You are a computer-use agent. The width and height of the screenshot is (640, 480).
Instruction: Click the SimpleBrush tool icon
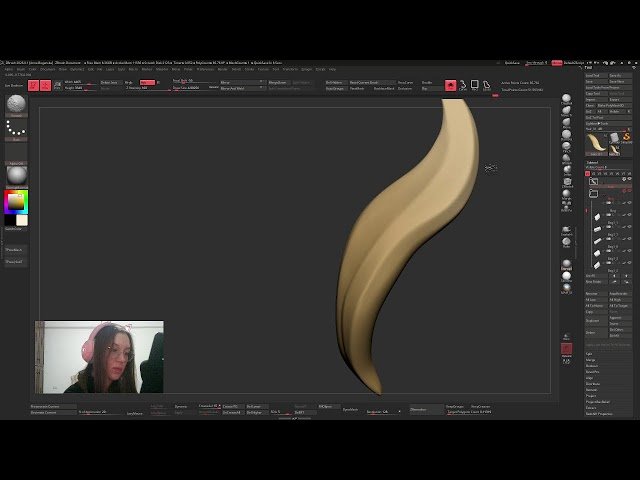625,137
